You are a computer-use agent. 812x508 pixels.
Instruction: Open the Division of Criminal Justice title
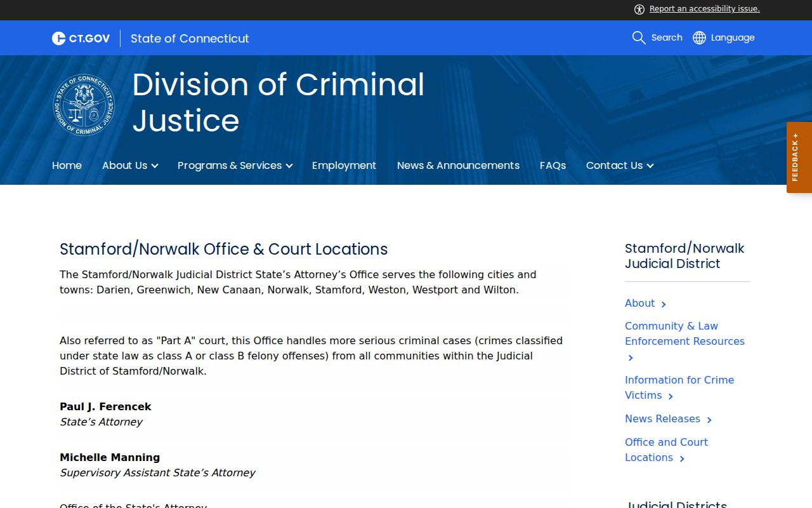click(278, 102)
